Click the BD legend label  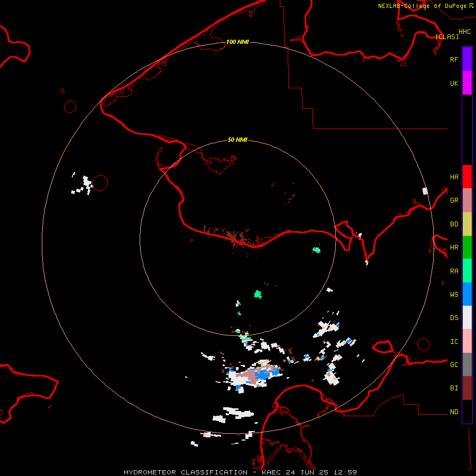click(x=454, y=224)
